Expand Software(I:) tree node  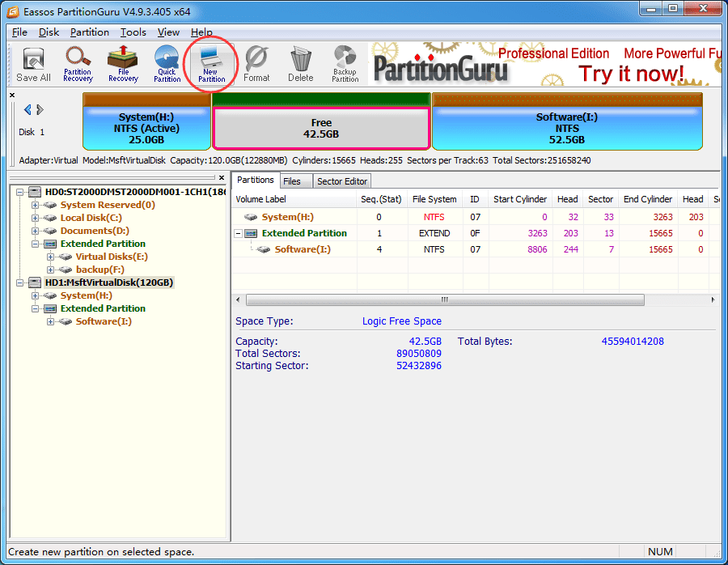[x=50, y=321]
